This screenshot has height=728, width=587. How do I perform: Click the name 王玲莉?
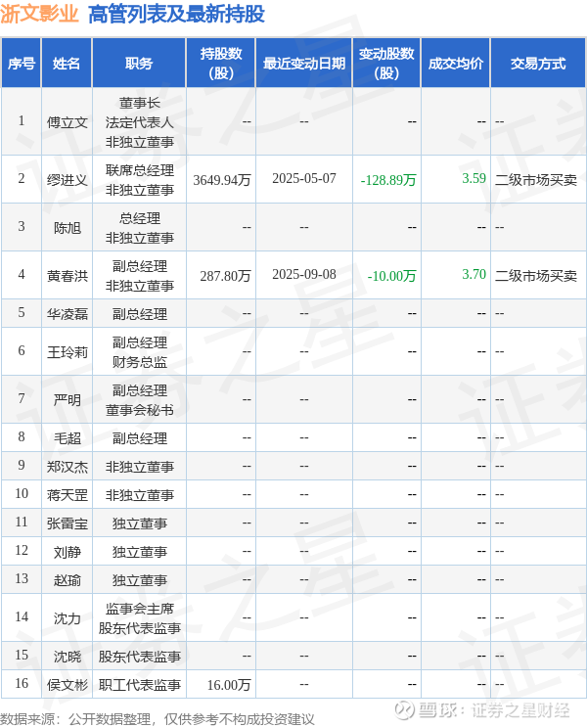pos(68,352)
